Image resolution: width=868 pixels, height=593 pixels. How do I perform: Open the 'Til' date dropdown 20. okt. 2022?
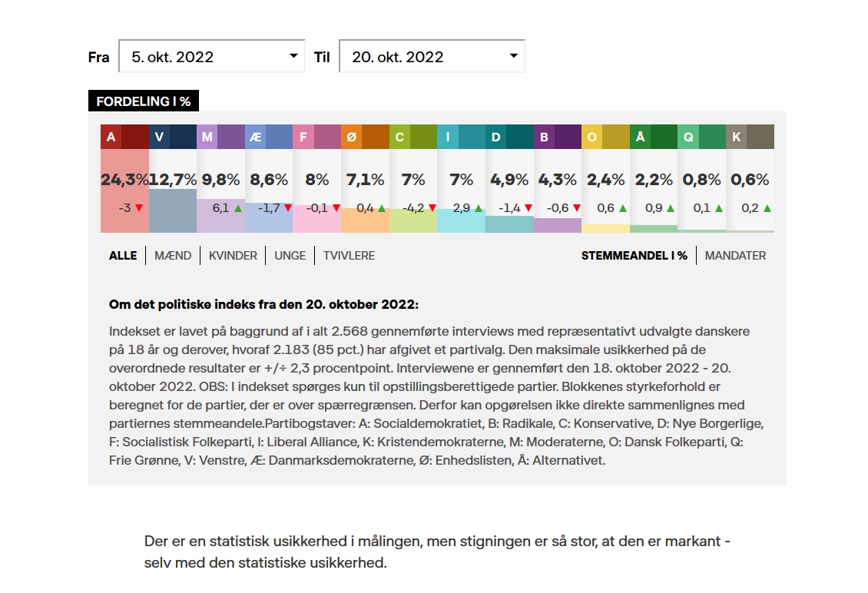click(432, 57)
